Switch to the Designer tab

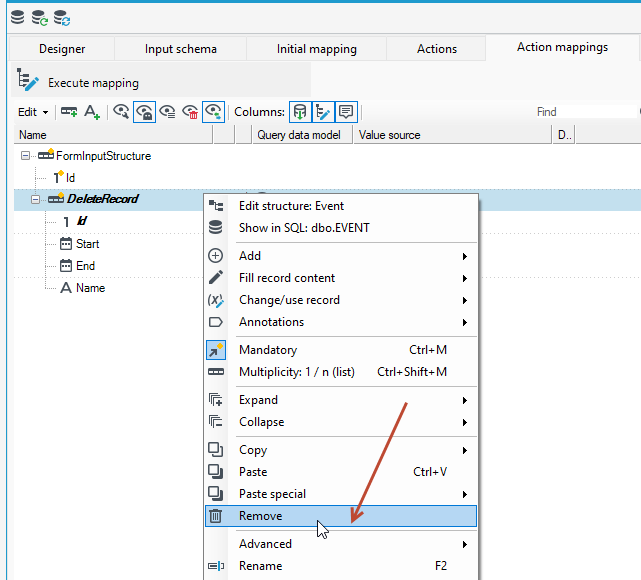pos(62,49)
